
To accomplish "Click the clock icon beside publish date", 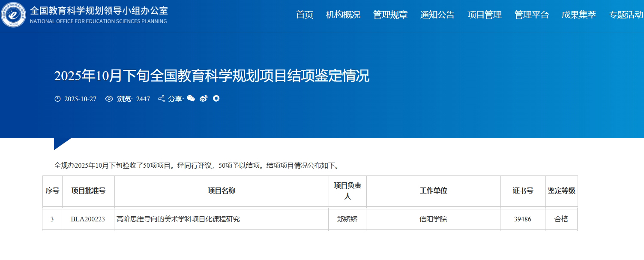I will coord(58,99).
